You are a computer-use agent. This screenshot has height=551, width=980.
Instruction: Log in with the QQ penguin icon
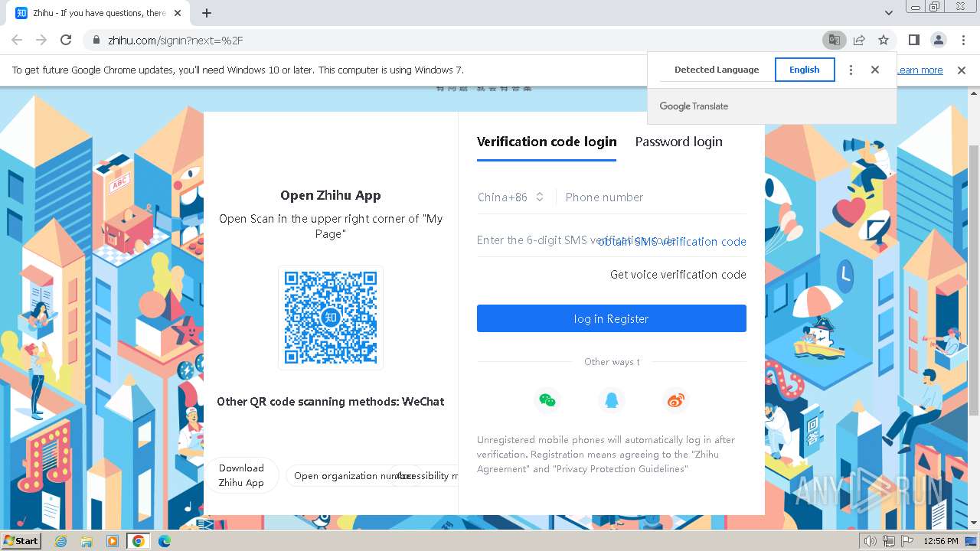[611, 400]
